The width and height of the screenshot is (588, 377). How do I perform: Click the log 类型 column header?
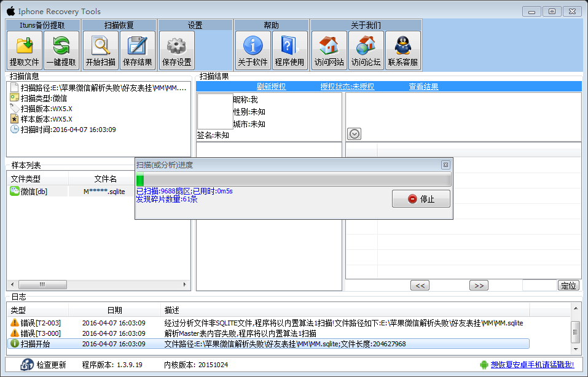coord(38,310)
